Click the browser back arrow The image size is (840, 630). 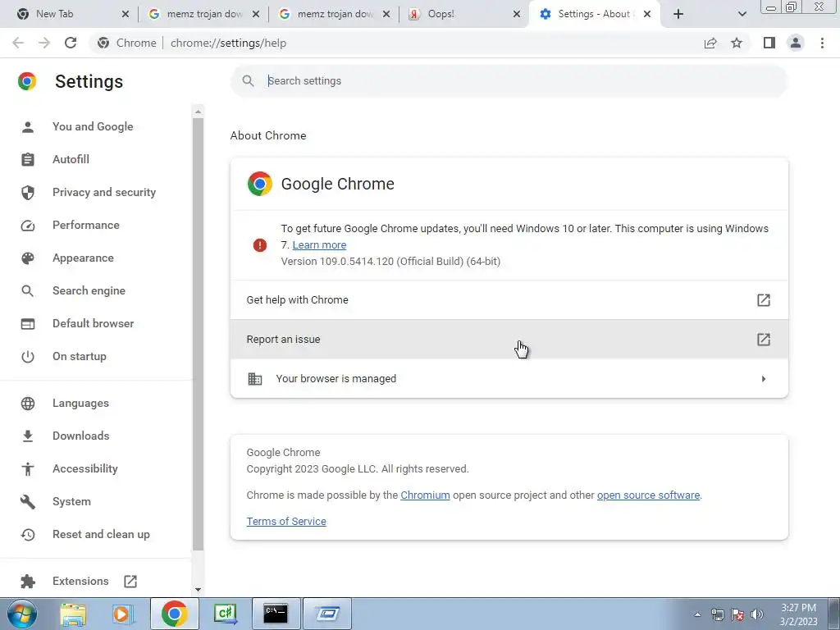pos(18,43)
